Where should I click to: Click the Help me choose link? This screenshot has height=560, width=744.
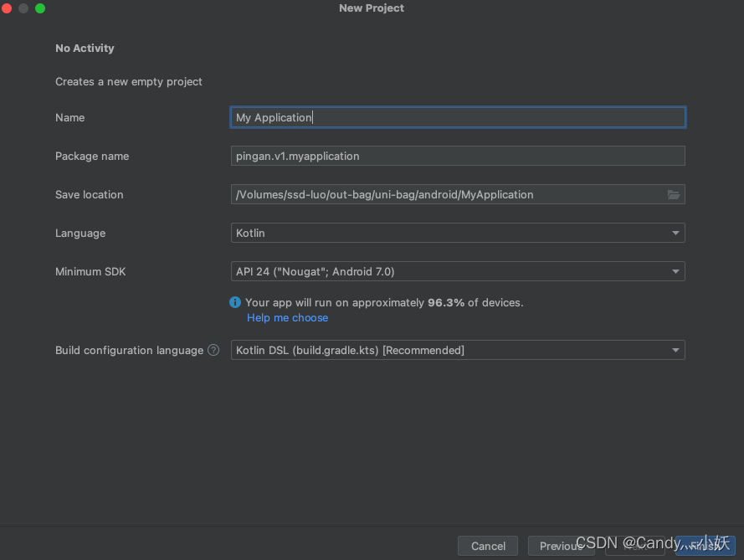pos(287,317)
